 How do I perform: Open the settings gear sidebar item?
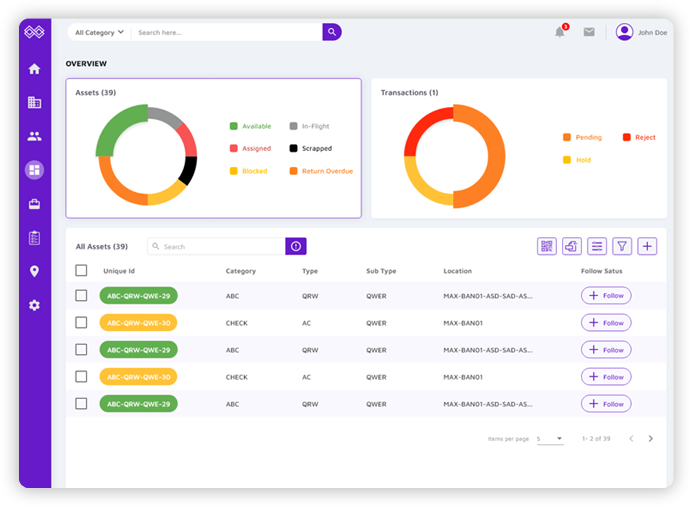pos(34,305)
